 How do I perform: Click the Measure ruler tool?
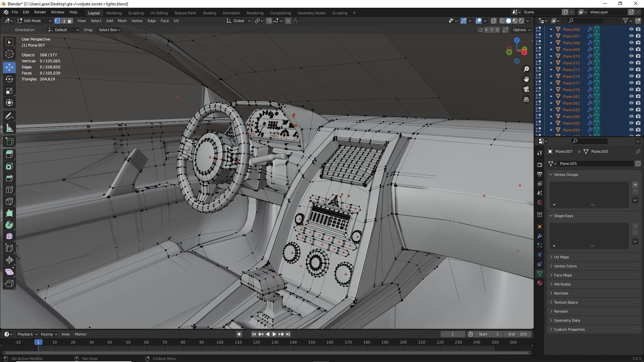click(9, 128)
